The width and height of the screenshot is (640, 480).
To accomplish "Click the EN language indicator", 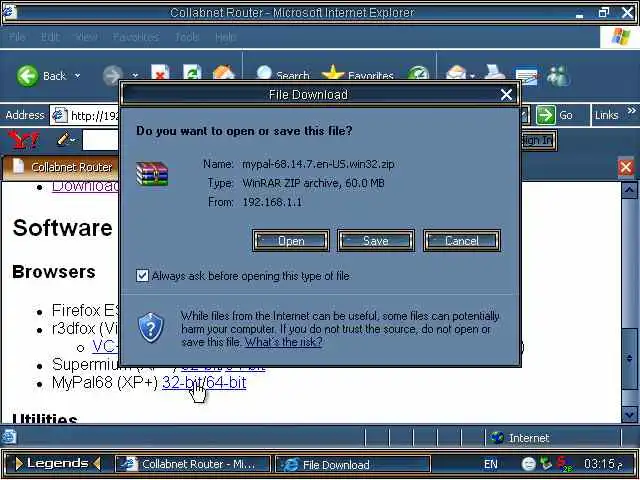I will pyautogui.click(x=491, y=464).
